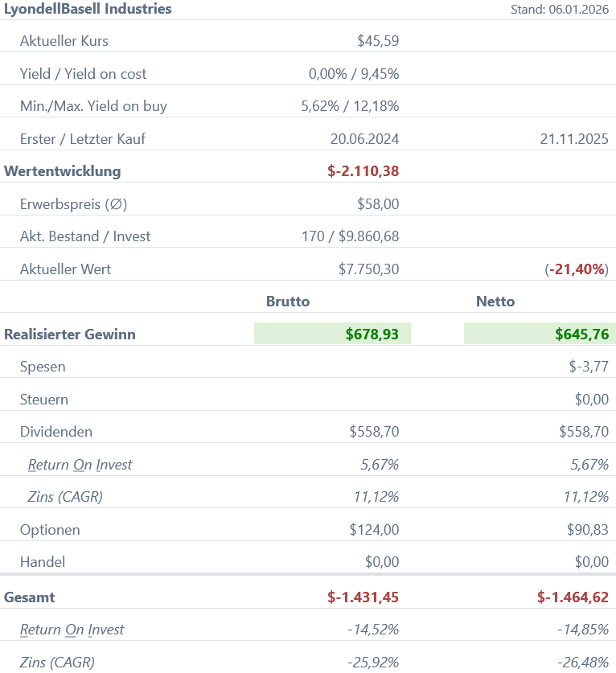Click the Netto column header
Screen dimensions: 616x673
click(x=495, y=302)
